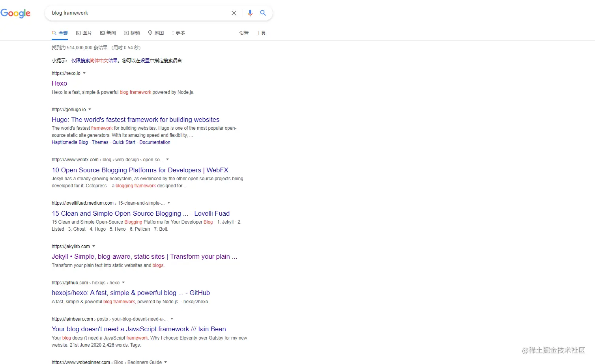Open the Themes sitelink under Hugo
Image resolution: width=595 pixels, height=364 pixels.
coord(100,142)
